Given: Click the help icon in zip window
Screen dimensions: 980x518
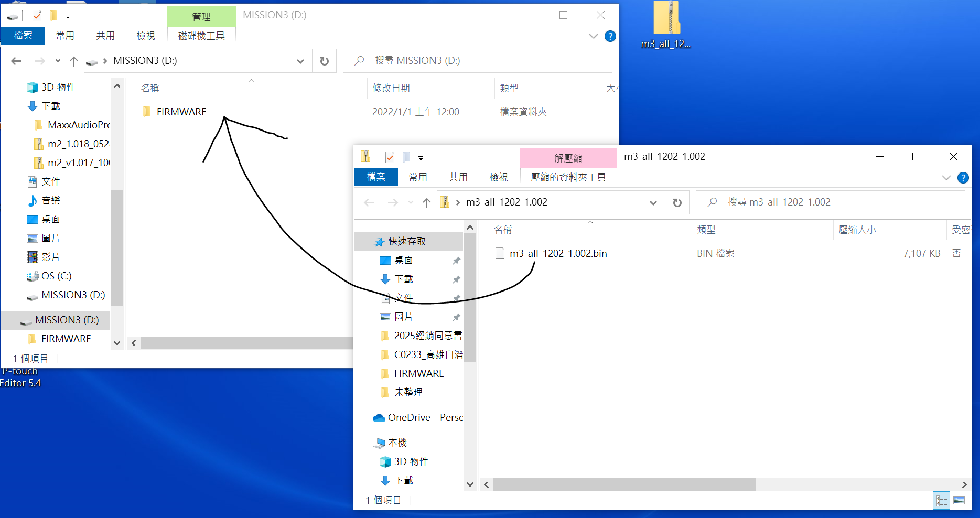Looking at the screenshot, I should click(963, 178).
